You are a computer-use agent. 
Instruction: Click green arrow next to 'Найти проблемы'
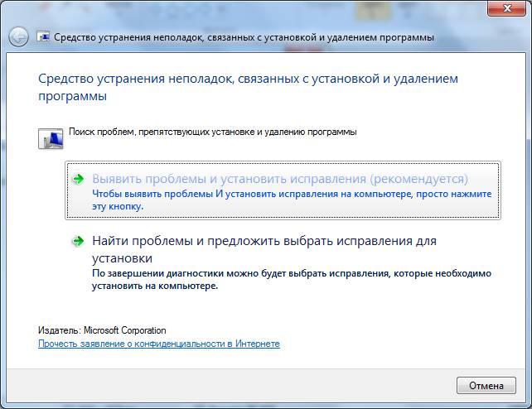(78, 241)
